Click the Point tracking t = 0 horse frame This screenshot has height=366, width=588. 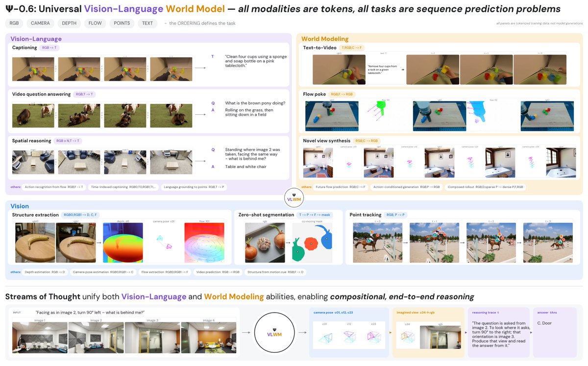(377, 243)
